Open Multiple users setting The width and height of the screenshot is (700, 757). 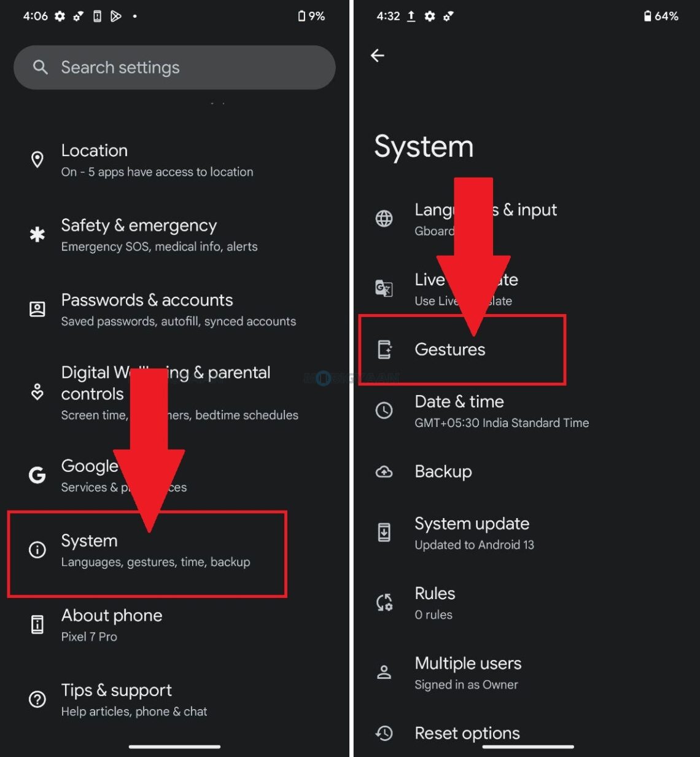[468, 672]
